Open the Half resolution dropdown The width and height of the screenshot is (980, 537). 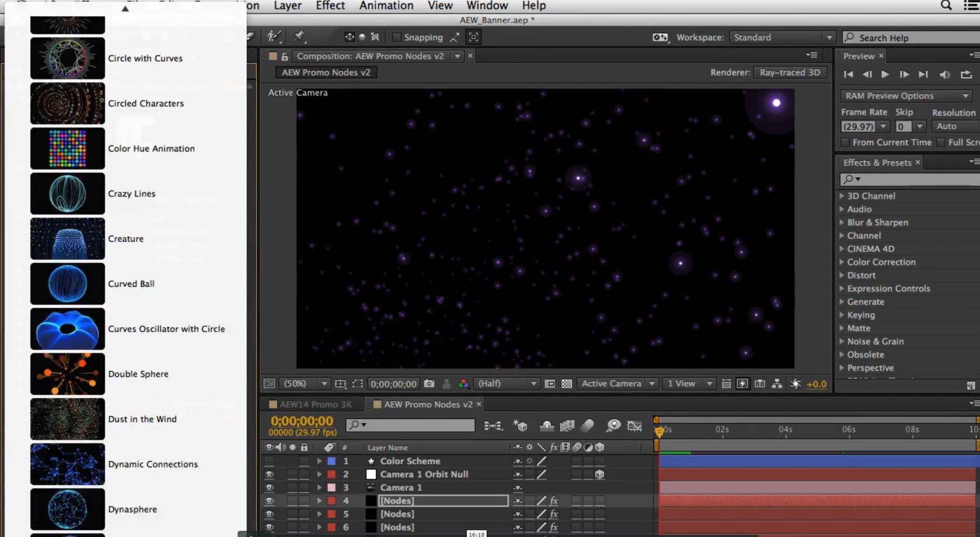[x=506, y=384]
